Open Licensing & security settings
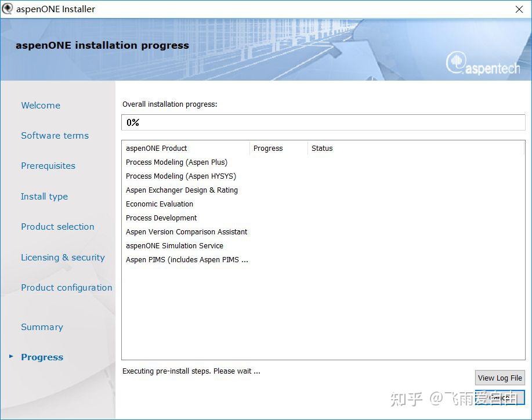The image size is (532, 420). 63,257
